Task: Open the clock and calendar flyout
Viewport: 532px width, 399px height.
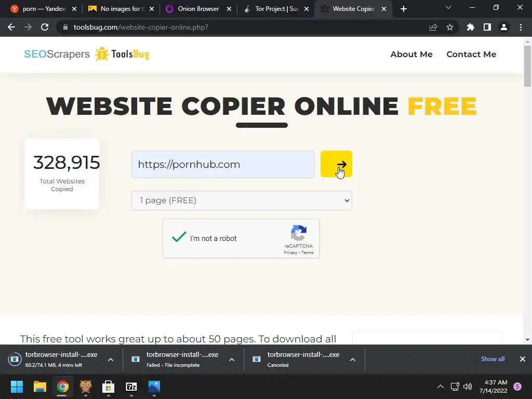Action: click(x=493, y=387)
